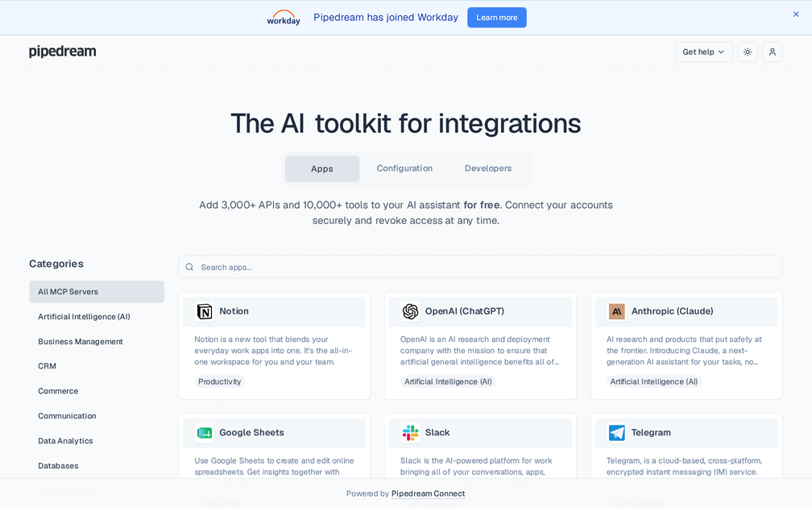Switch to the Apps tab
812x508 pixels.
click(x=322, y=169)
